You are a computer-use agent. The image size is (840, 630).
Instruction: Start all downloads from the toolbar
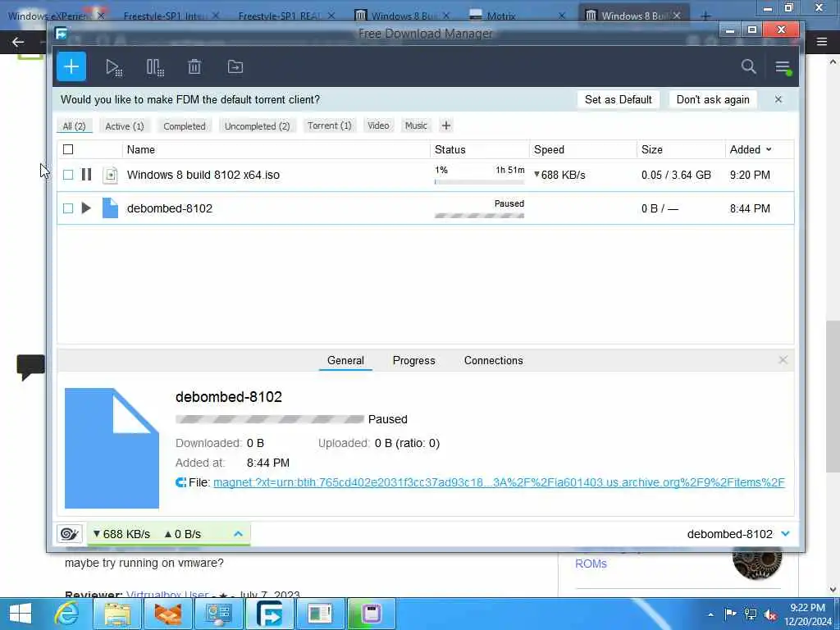tap(113, 67)
